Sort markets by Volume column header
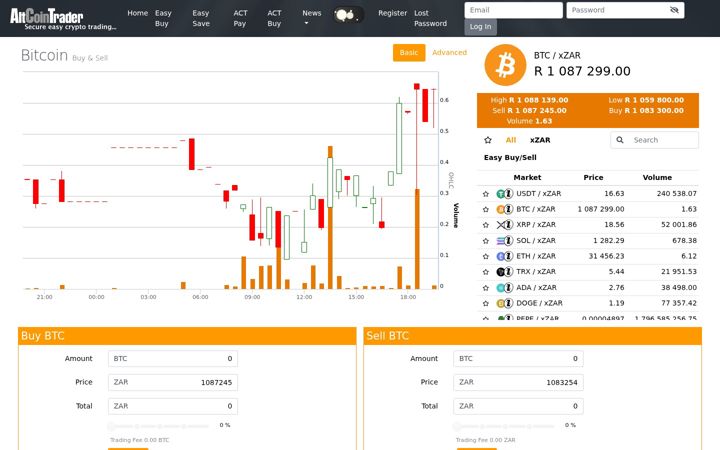The height and width of the screenshot is (450, 720). [657, 177]
